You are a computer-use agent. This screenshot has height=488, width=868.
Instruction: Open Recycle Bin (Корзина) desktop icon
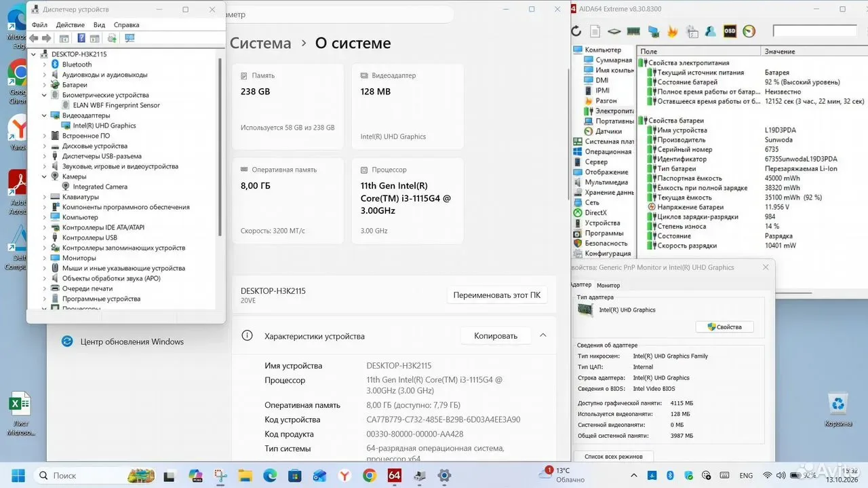[x=839, y=410]
